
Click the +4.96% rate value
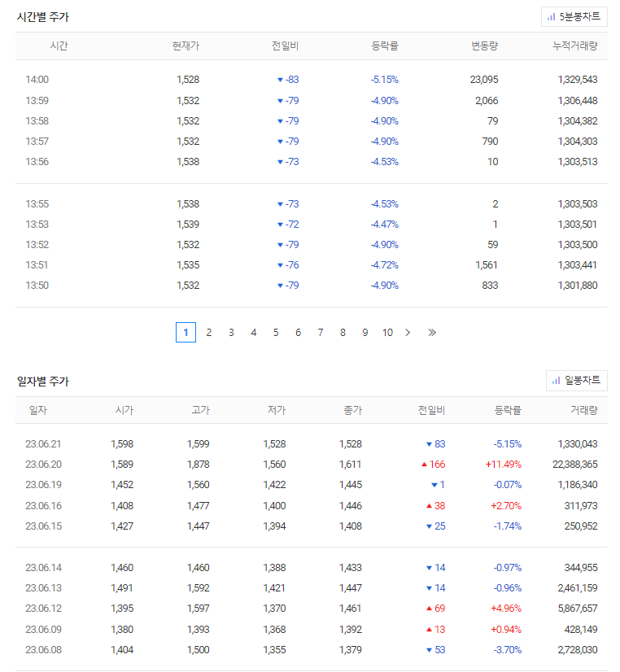tap(506, 609)
